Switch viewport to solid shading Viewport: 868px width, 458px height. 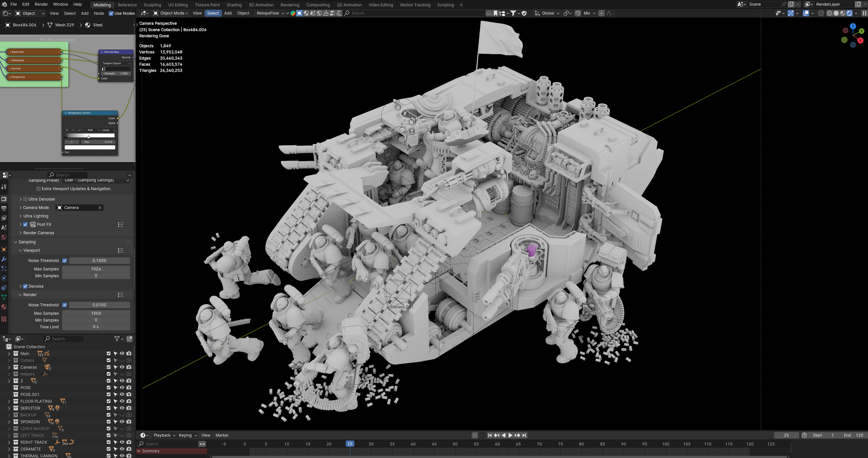(836, 13)
